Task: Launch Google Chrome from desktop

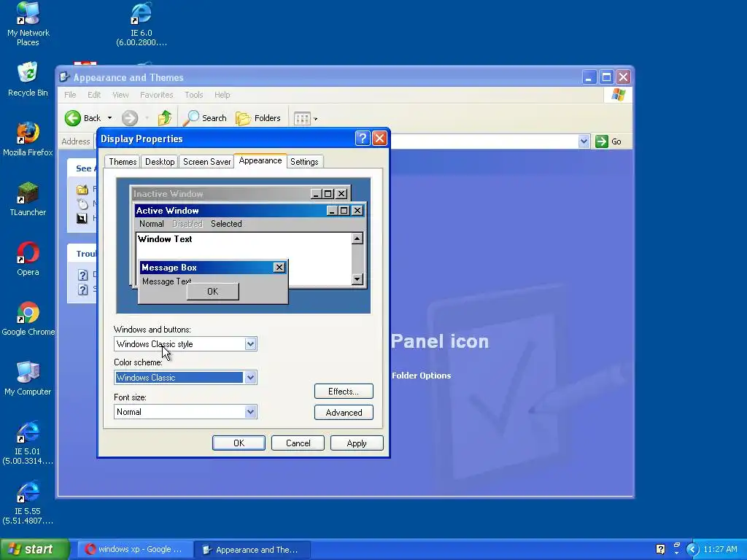Action: coord(28,319)
